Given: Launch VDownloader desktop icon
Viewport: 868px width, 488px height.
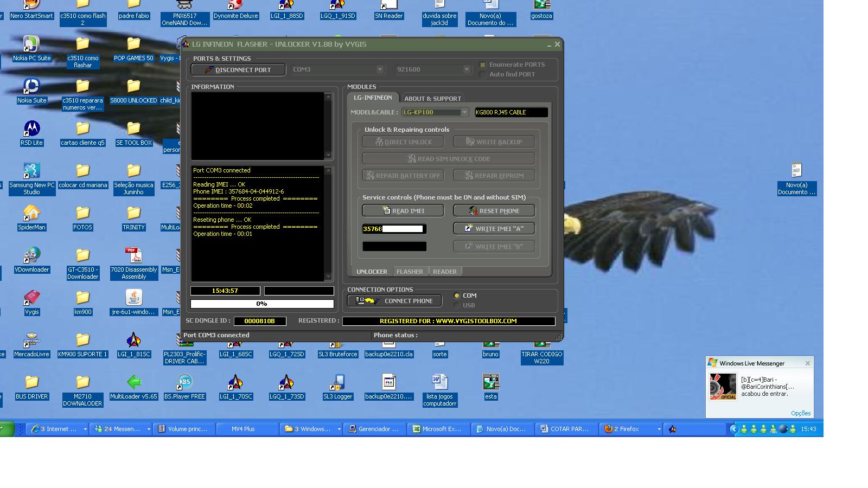Looking at the screenshot, I should [31, 256].
